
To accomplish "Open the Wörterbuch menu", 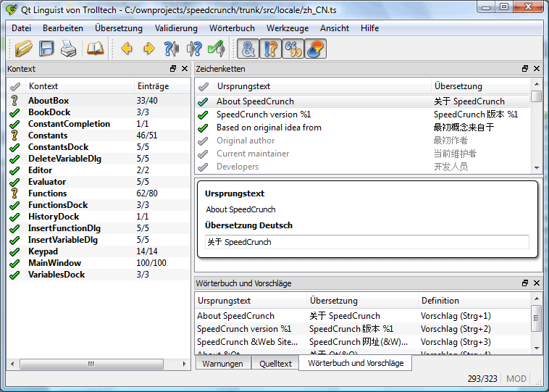I will pos(232,28).
